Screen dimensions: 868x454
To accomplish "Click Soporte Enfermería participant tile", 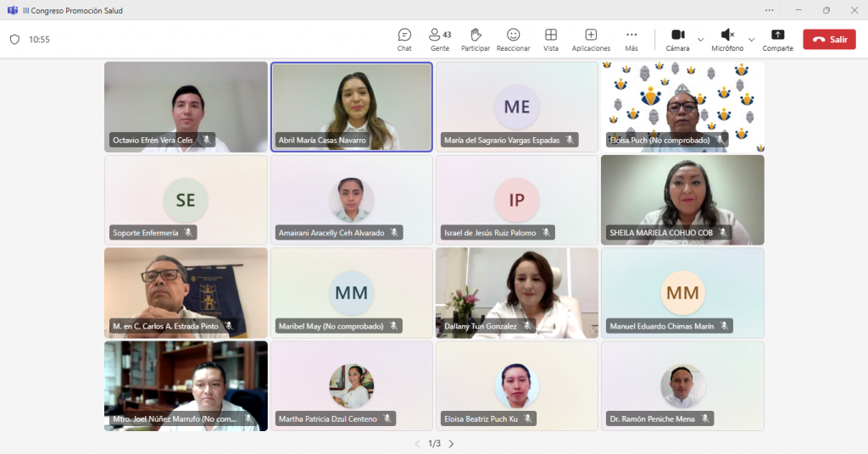I will click(x=186, y=200).
